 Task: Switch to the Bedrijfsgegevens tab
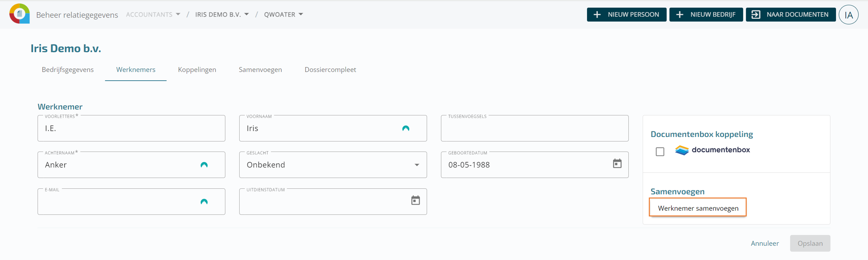[x=68, y=70]
